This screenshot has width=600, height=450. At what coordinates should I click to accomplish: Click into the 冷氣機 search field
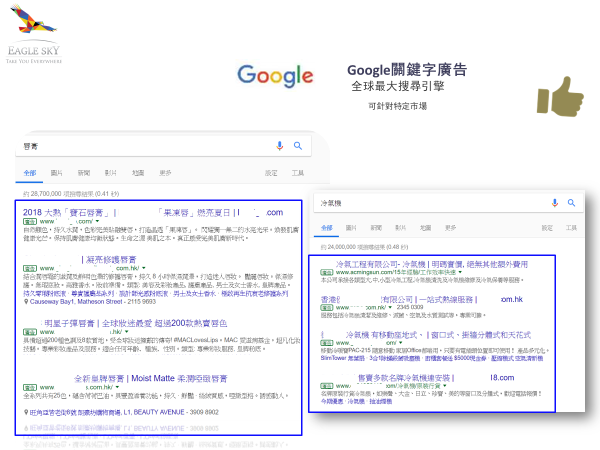(x=448, y=203)
